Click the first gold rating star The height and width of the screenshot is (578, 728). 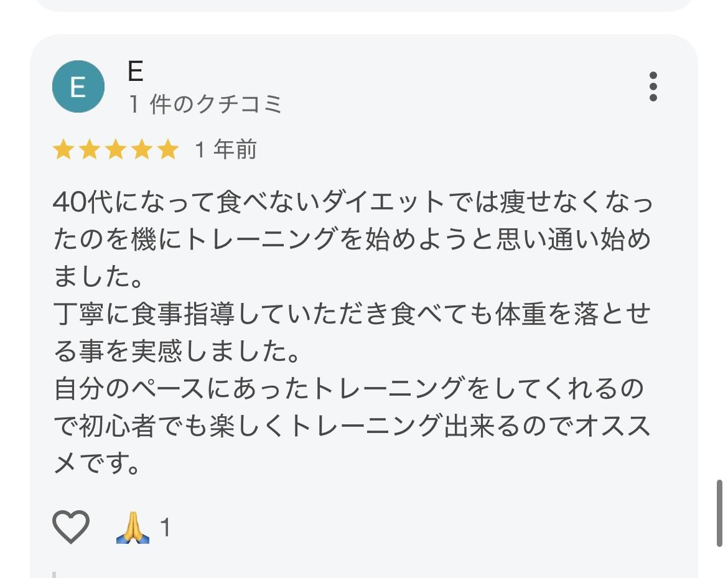pyautogui.click(x=63, y=150)
